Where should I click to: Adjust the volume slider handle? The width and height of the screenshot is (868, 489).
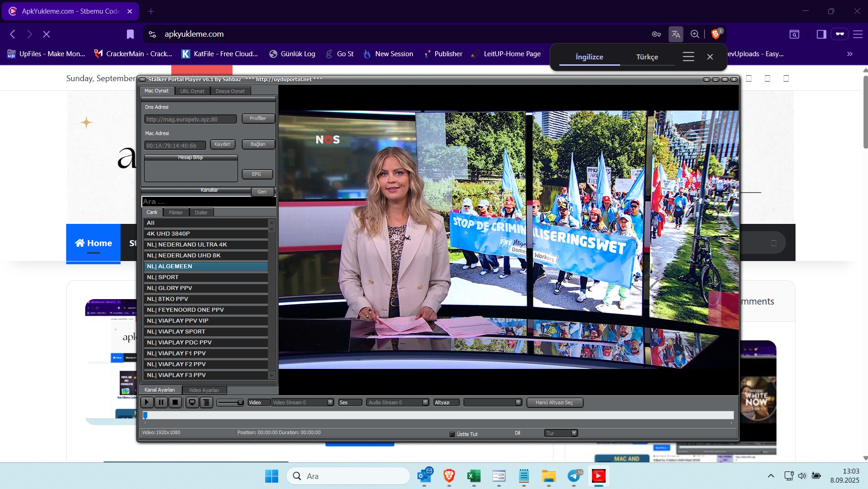240,402
